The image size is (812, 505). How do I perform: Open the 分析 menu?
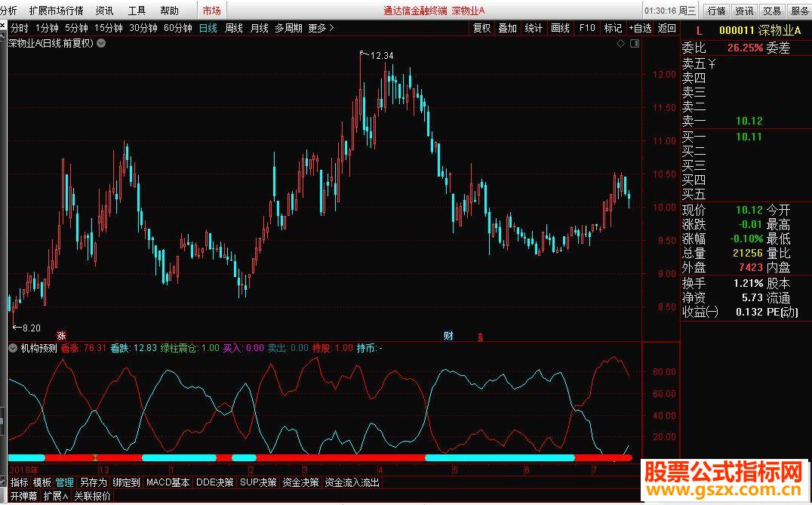point(8,11)
